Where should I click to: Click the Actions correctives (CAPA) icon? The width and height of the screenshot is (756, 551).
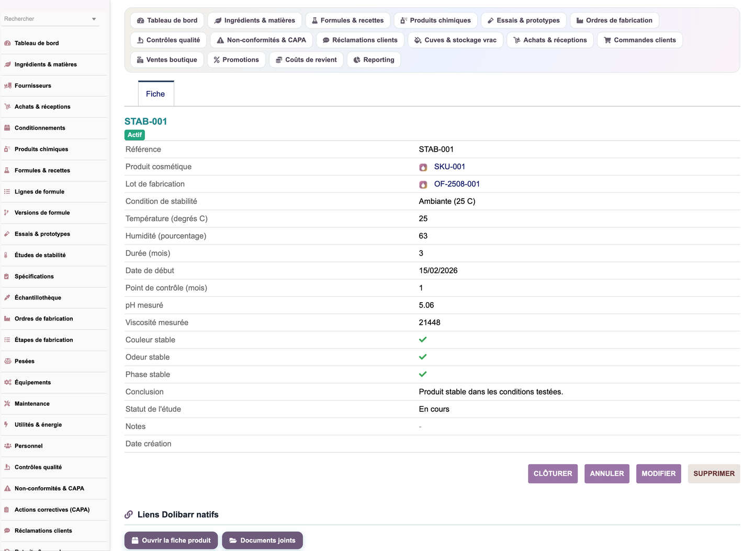coord(7,510)
